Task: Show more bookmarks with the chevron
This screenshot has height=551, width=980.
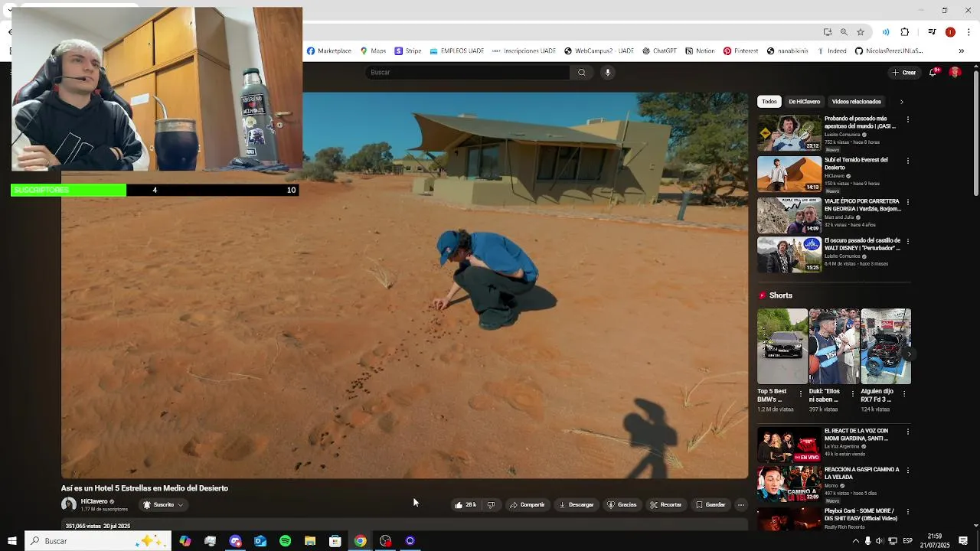Action: [x=962, y=51]
